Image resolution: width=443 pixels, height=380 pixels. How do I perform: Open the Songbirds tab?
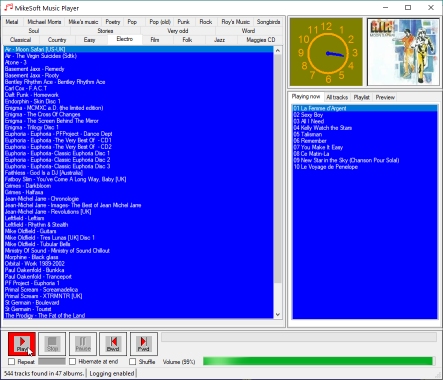[268, 22]
